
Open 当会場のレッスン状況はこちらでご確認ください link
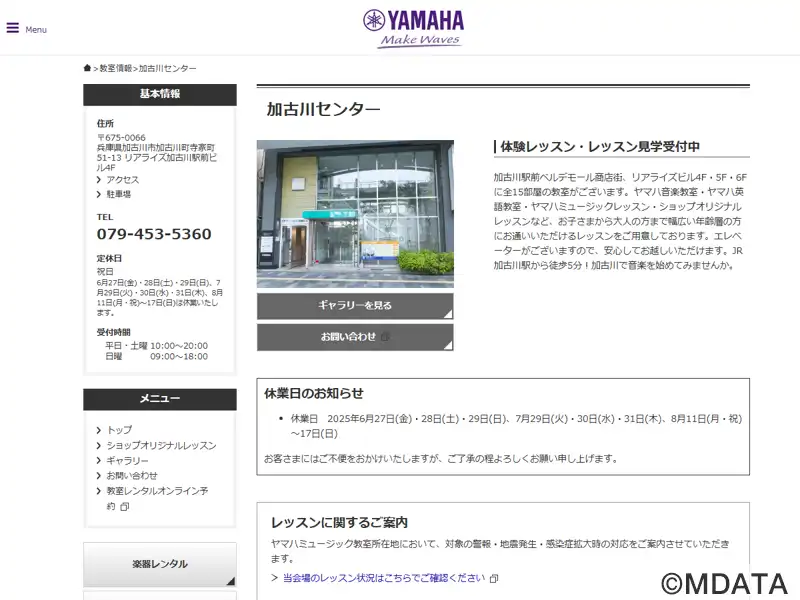(x=384, y=578)
